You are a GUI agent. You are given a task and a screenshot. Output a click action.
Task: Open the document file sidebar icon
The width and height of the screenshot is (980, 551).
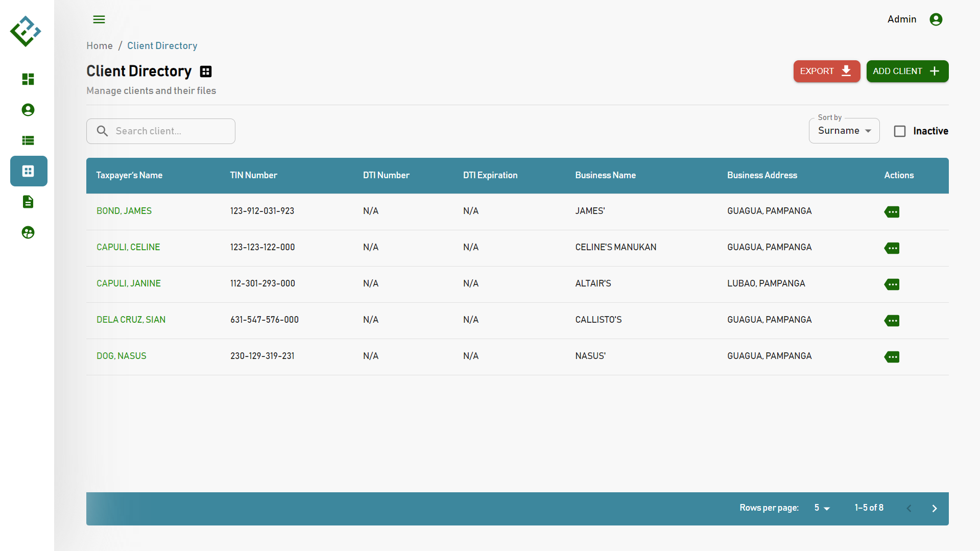point(28,202)
